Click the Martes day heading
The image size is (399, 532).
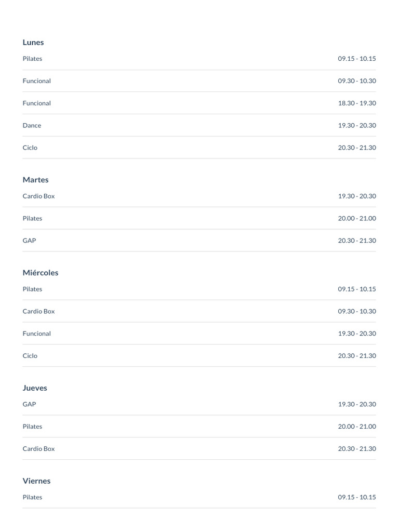pos(35,180)
